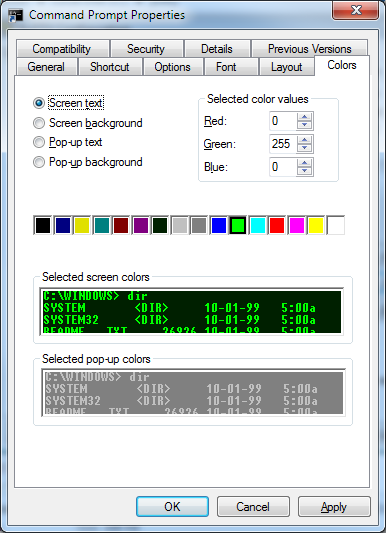This screenshot has height=533, width=386.
Task: Pick the darker yellow swatch beside navy
Action: pyautogui.click(x=82, y=225)
